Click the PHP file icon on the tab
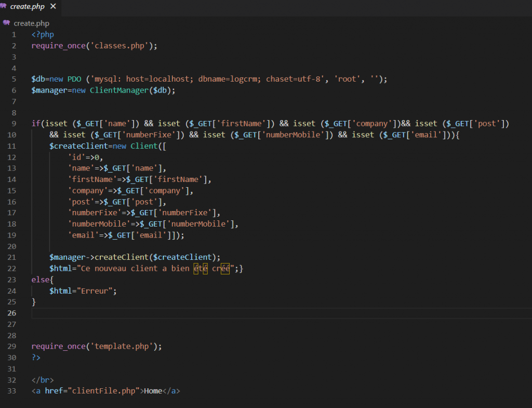Viewport: 532px width, 408px height. pos(4,6)
